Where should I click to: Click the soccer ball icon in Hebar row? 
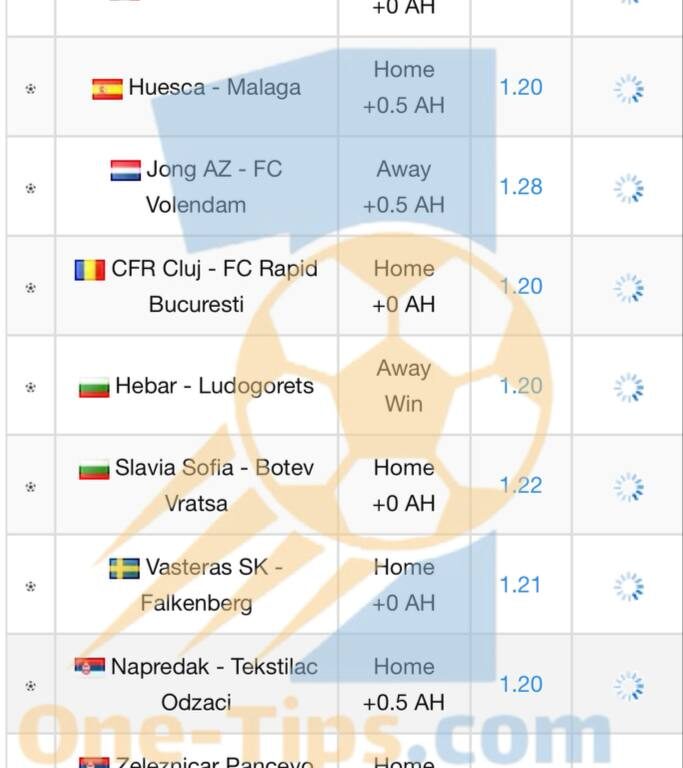[x=31, y=387]
